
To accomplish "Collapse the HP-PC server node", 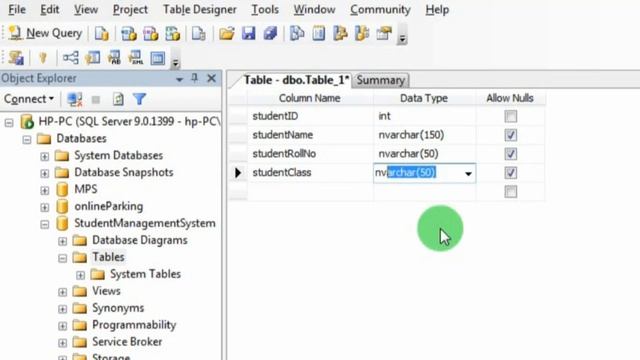I will 9,122.
